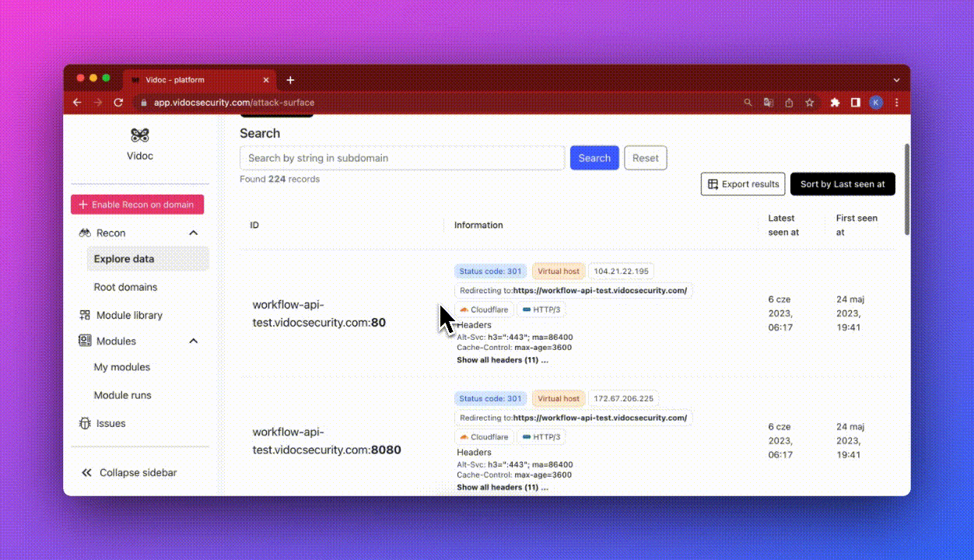The height and width of the screenshot is (560, 974).
Task: Reset the subdomain search
Action: (645, 158)
